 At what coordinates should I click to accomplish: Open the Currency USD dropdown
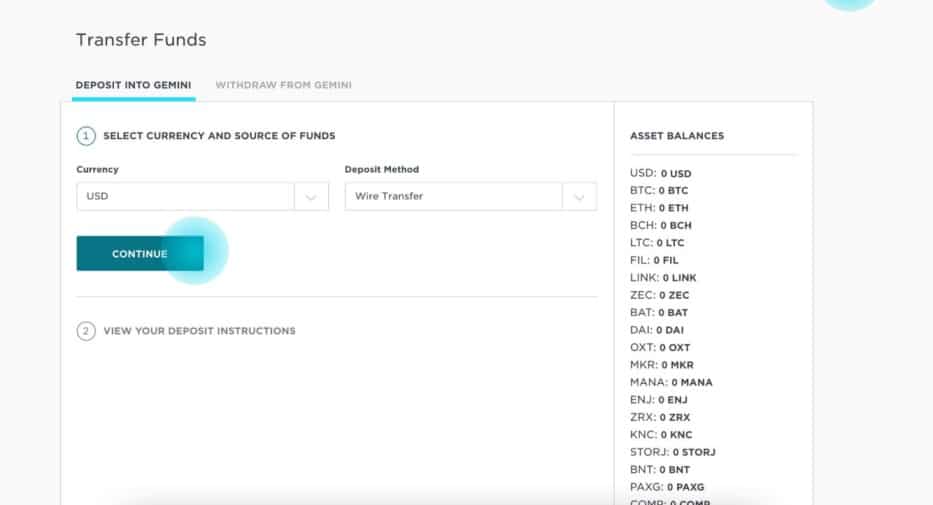pos(202,196)
